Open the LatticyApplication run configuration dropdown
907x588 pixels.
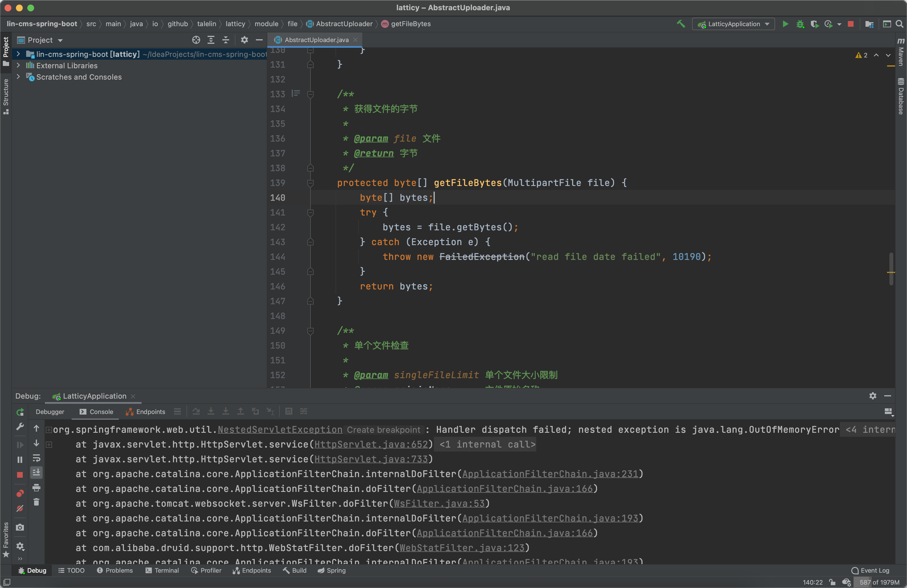click(x=733, y=24)
